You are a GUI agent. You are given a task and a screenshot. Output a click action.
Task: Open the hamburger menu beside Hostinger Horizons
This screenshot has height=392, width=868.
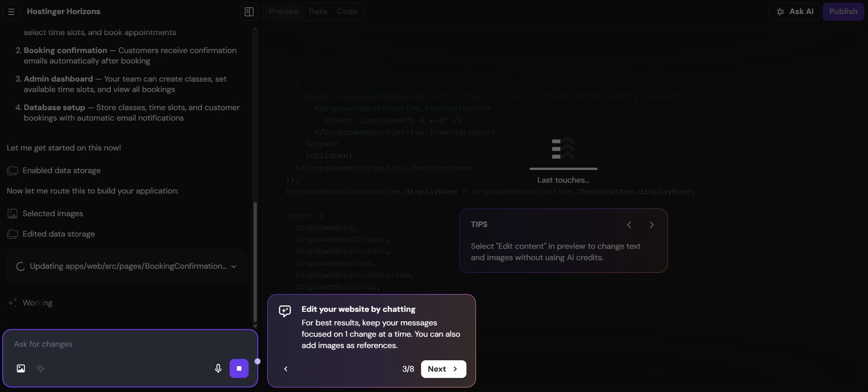pos(11,12)
